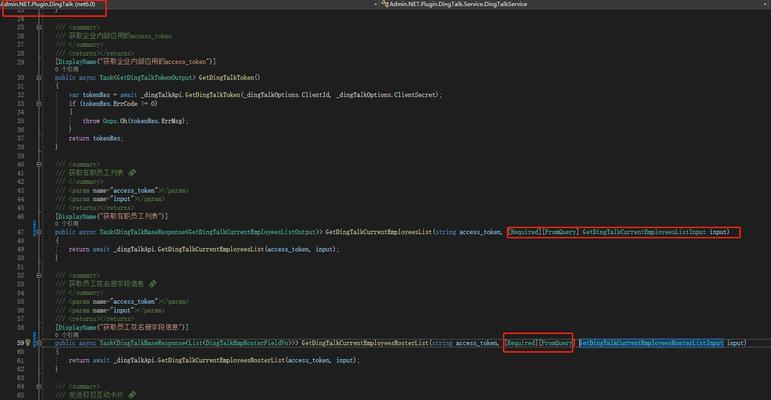This screenshot has width=771, height=400.
Task: Collapse the if block at line 33
Action: [x=39, y=104]
